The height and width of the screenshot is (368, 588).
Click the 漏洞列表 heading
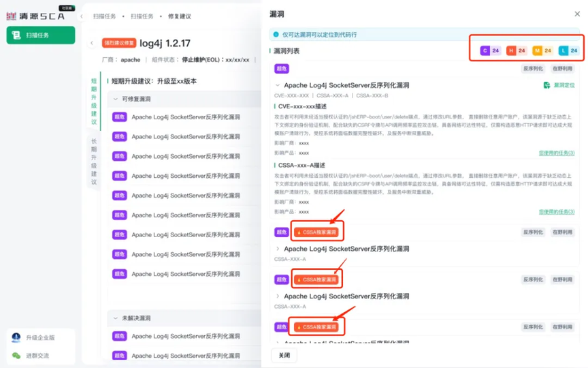point(287,51)
